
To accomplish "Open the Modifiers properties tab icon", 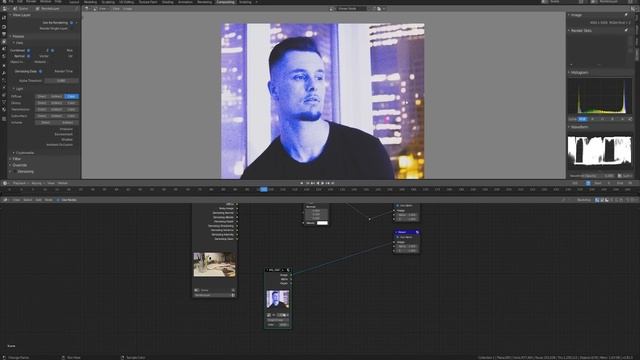I will (4, 73).
